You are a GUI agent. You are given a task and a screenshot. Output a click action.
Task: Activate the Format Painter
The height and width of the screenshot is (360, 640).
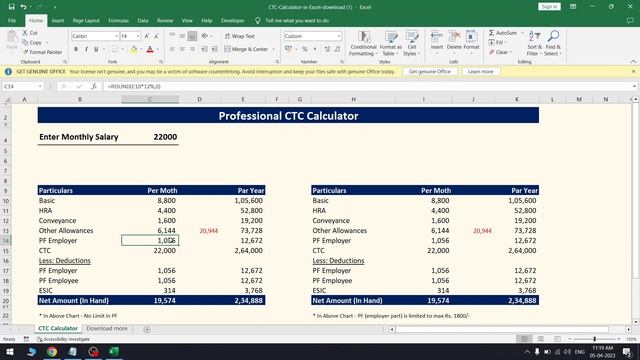42,52
